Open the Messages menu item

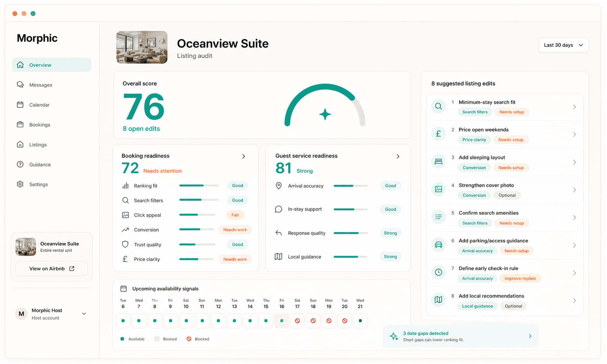pyautogui.click(x=52, y=85)
